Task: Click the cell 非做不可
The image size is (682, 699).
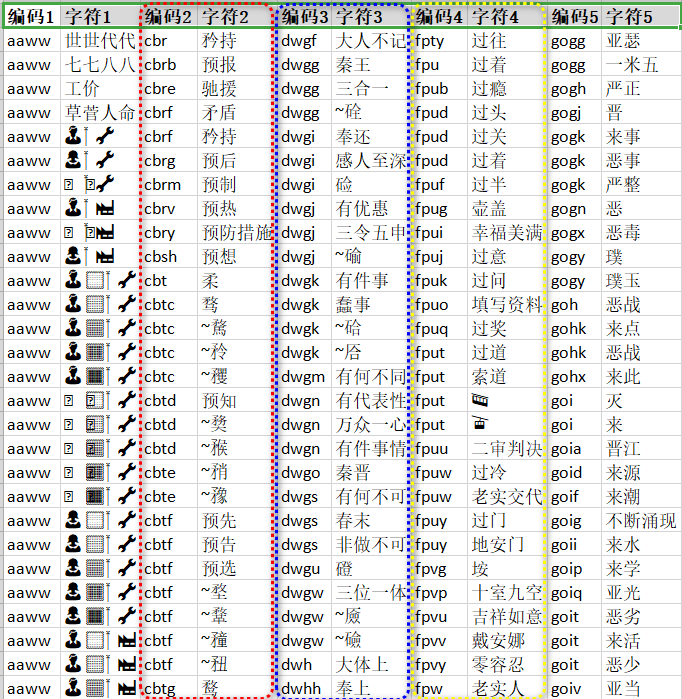Action: click(x=371, y=545)
